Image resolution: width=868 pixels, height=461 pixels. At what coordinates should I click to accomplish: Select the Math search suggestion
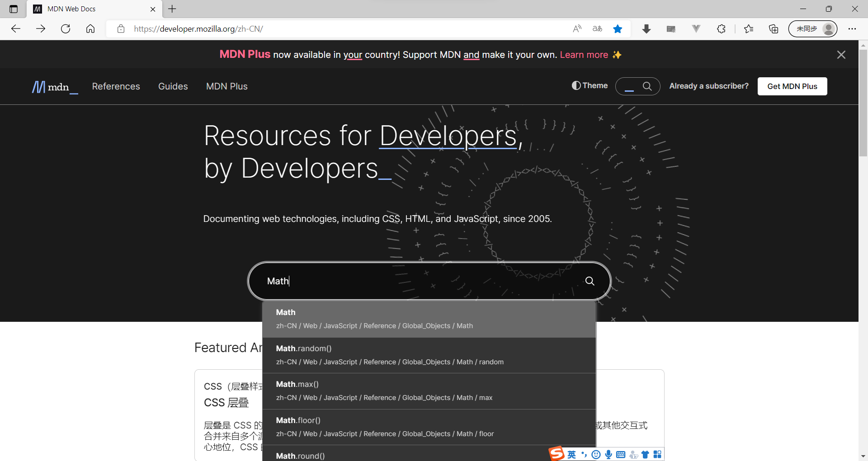click(x=429, y=319)
